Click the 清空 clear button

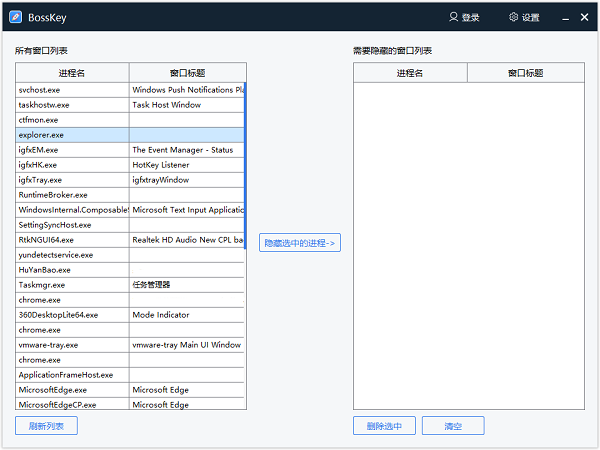[453, 426]
